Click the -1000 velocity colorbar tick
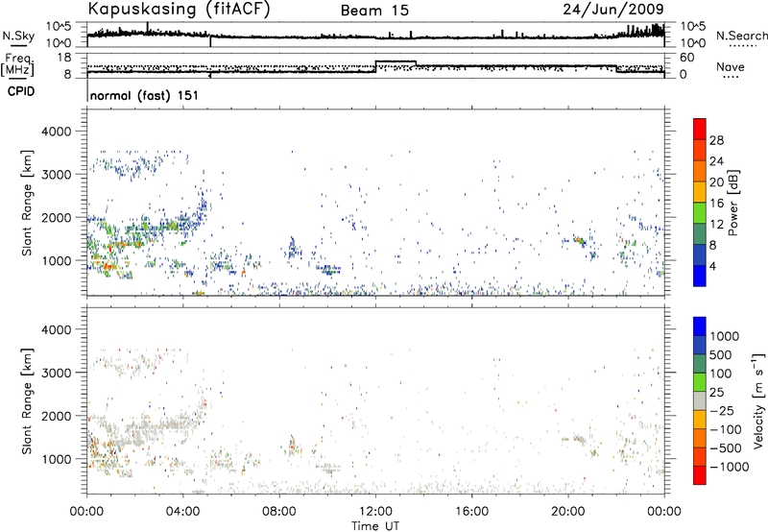Image resolution: width=768 pixels, height=532 pixels. pos(730,467)
